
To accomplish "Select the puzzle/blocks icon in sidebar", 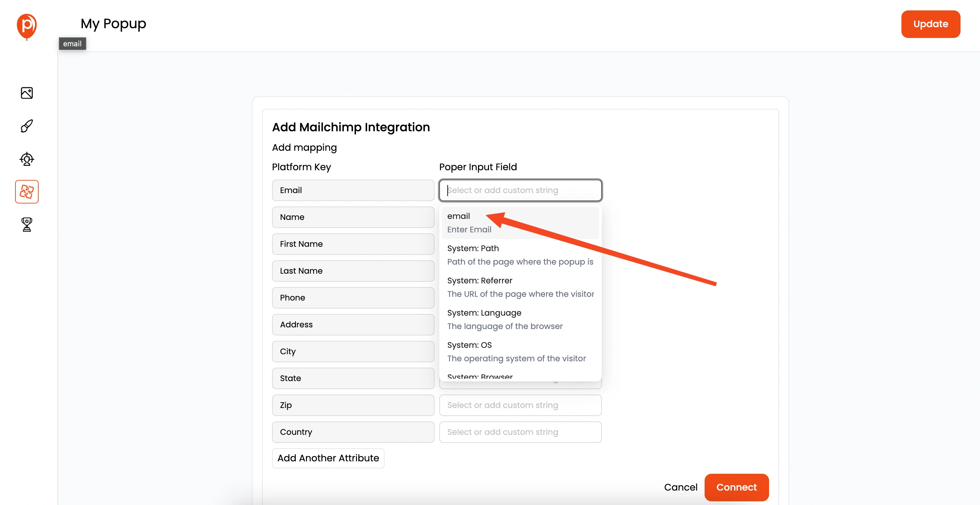I will click(27, 191).
